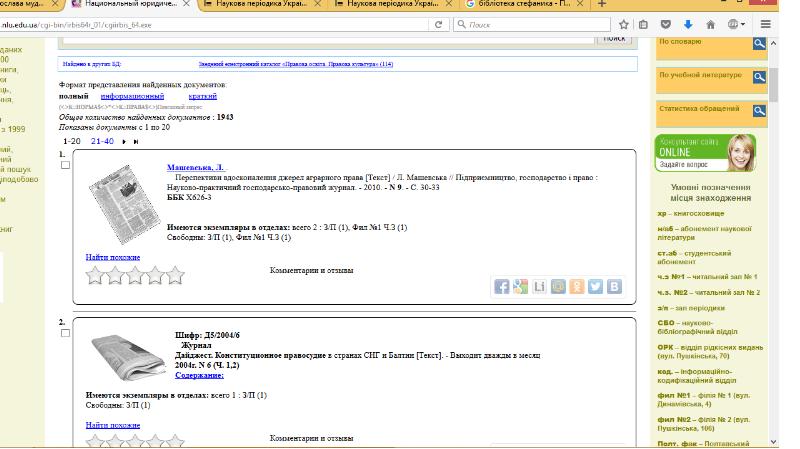800x449 pixels.
Task: Expand the globe toolbar button dropdown
Action: 745,24
